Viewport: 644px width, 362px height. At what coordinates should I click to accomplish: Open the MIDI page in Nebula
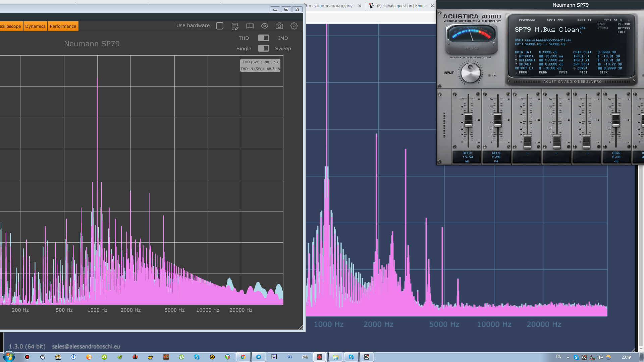point(583,72)
